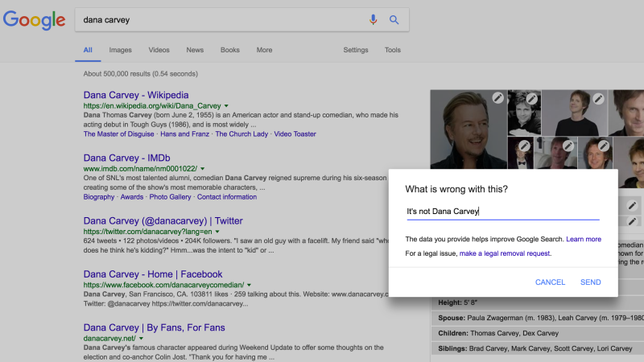
Task: Open the By Fans, For Fans result
Action: 154,327
